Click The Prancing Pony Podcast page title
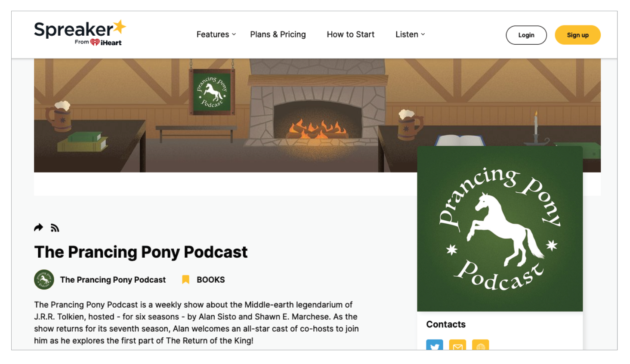Viewport: 630px width, 364px height. (141, 252)
